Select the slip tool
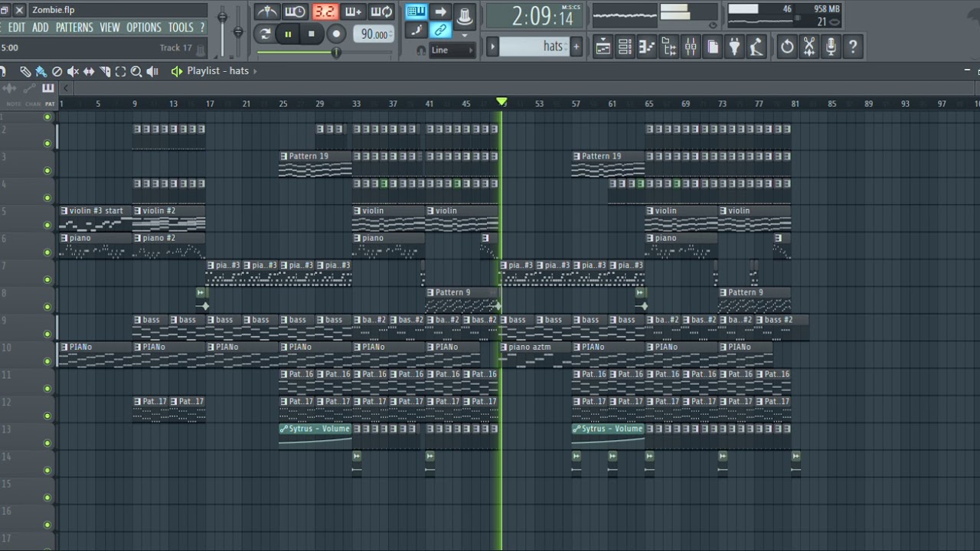This screenshot has height=551, width=980. point(89,71)
